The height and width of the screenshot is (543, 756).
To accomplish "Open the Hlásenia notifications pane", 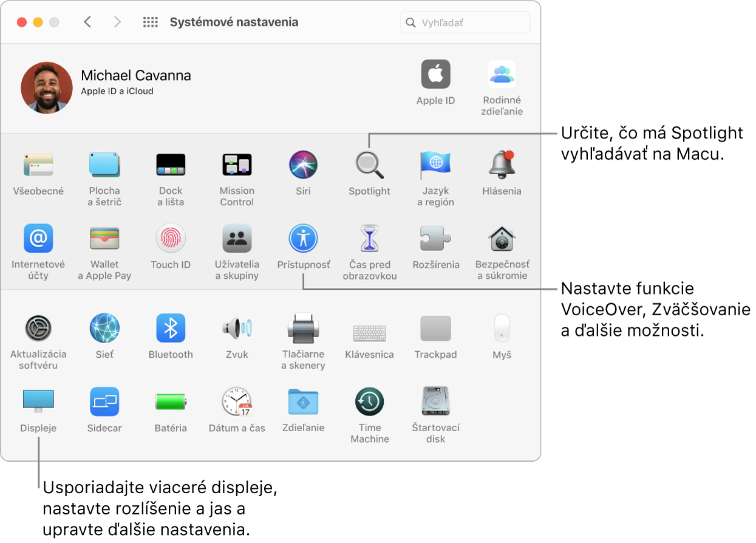I will [502, 165].
